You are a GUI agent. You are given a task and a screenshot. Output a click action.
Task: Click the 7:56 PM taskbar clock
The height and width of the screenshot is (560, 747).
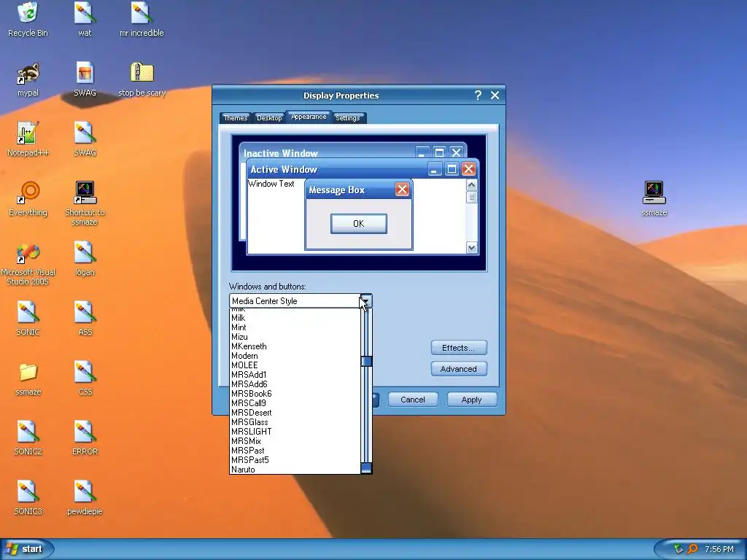coord(719,549)
